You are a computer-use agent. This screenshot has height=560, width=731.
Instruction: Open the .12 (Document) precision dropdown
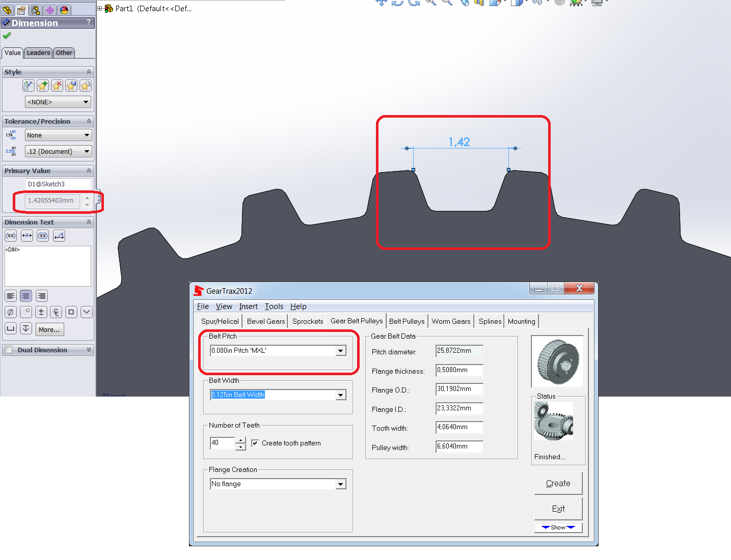pos(58,151)
